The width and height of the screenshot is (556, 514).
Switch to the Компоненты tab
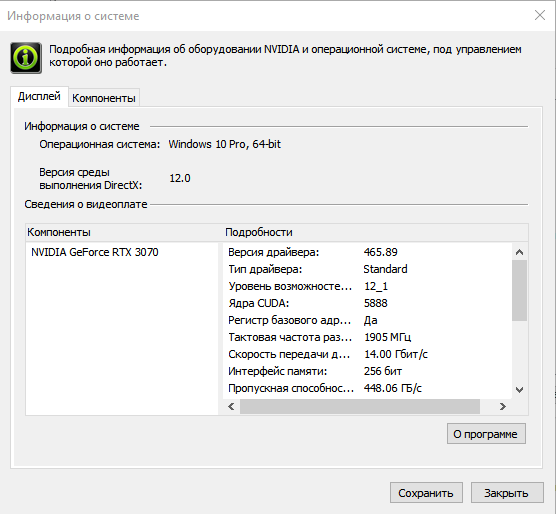[x=104, y=98]
